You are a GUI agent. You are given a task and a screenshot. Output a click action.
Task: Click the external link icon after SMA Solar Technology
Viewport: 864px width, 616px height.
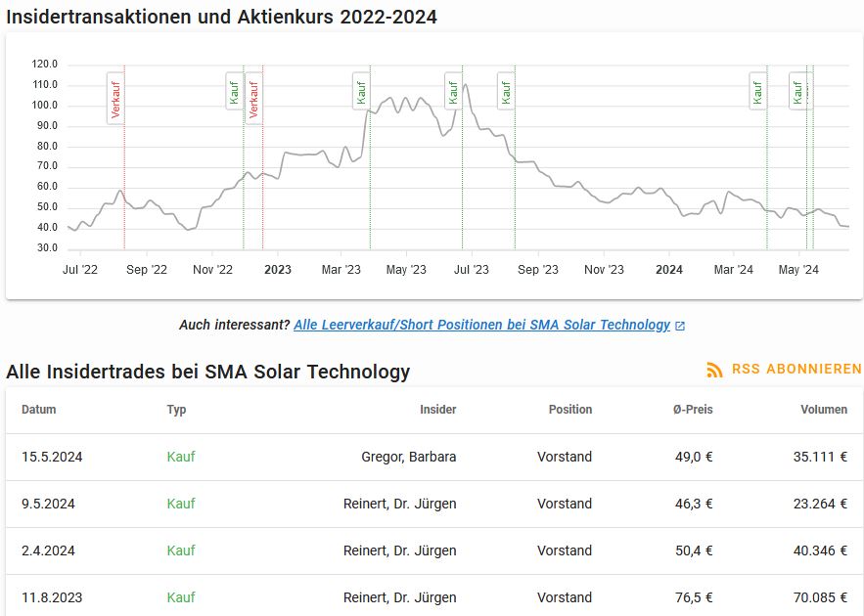pos(681,326)
